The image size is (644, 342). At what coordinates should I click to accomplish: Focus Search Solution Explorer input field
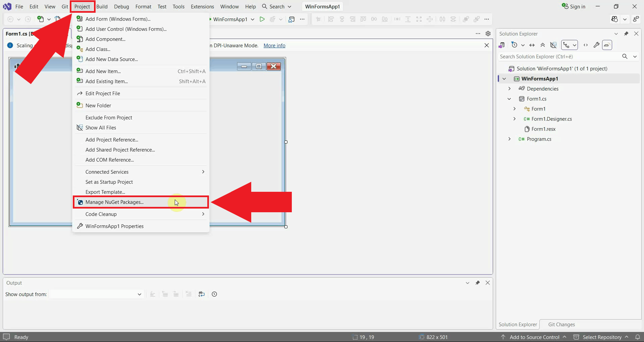tap(558, 56)
